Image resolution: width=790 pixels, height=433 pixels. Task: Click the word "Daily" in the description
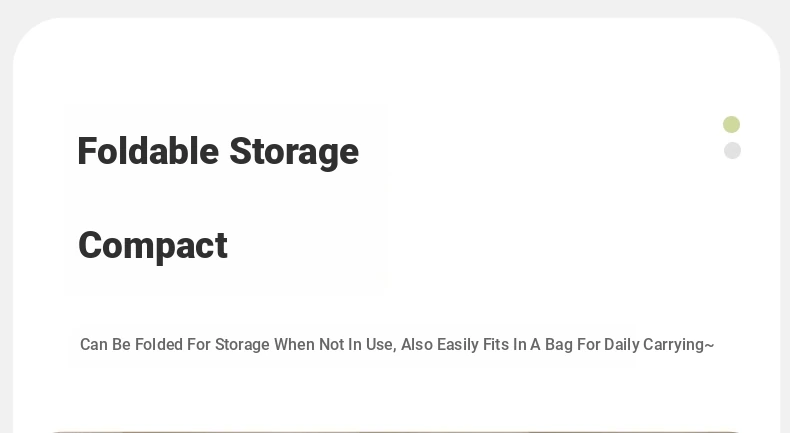(x=621, y=345)
